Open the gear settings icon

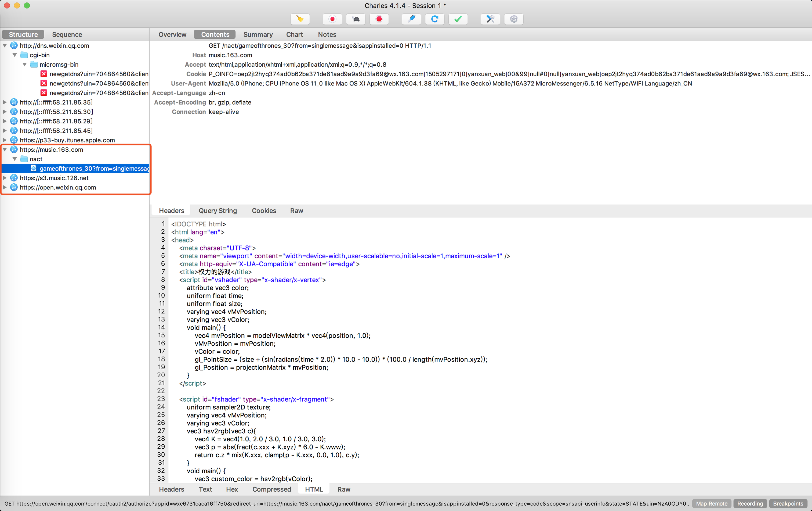[x=514, y=19]
